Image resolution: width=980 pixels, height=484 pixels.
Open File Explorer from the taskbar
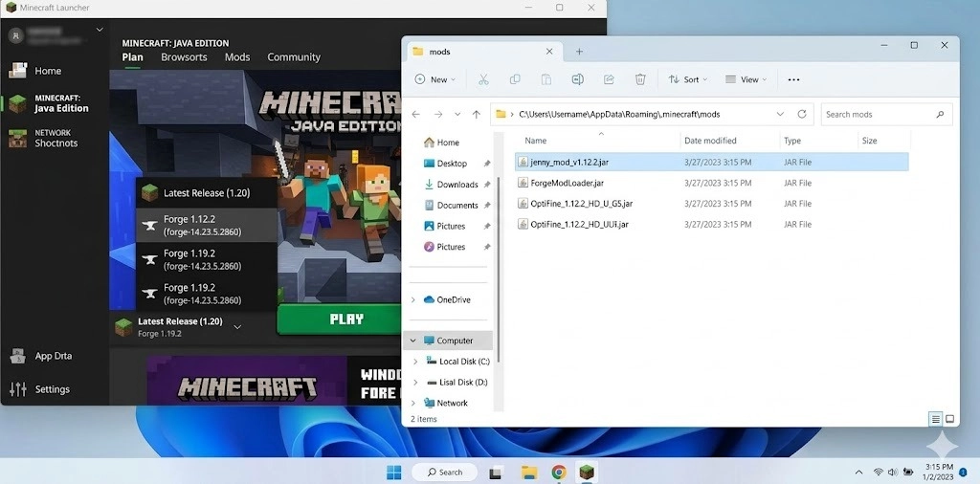[529, 473]
